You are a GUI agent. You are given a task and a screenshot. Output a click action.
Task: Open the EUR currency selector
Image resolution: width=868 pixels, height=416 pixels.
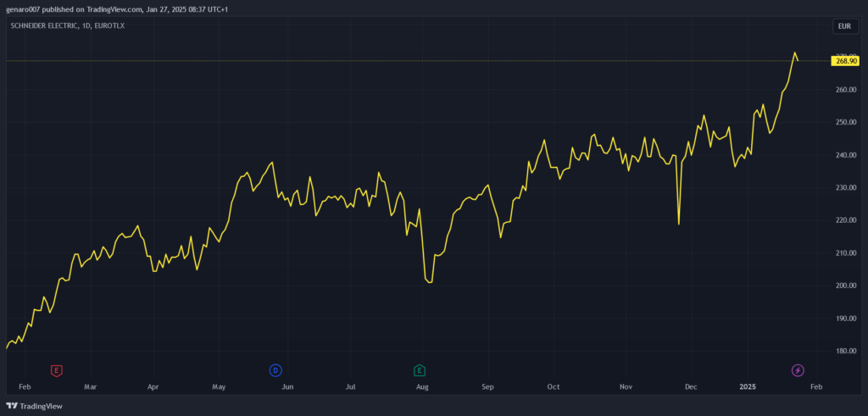pos(844,26)
